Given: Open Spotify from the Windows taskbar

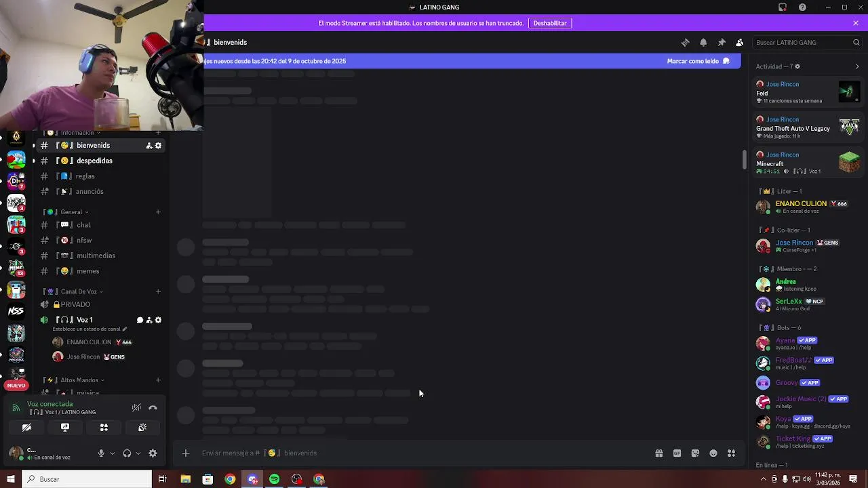Looking at the screenshot, I should tap(275, 479).
